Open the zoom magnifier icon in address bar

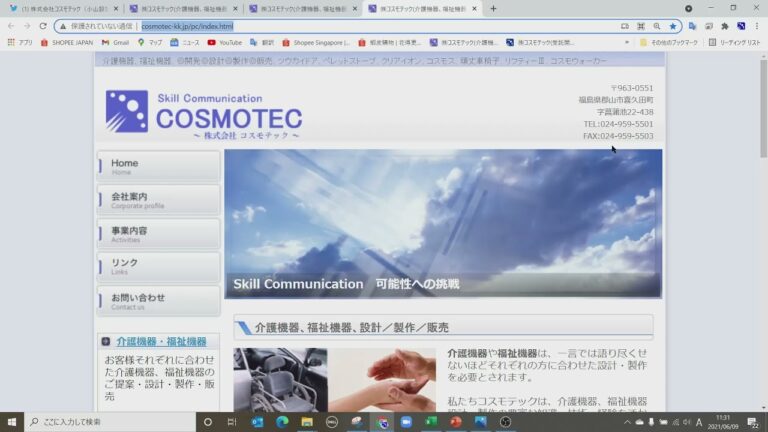pos(657,26)
